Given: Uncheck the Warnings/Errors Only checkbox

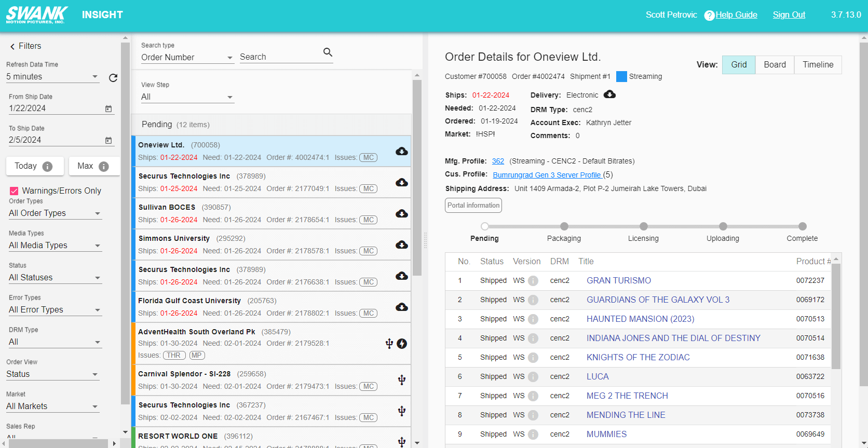Looking at the screenshot, I should pyautogui.click(x=14, y=191).
